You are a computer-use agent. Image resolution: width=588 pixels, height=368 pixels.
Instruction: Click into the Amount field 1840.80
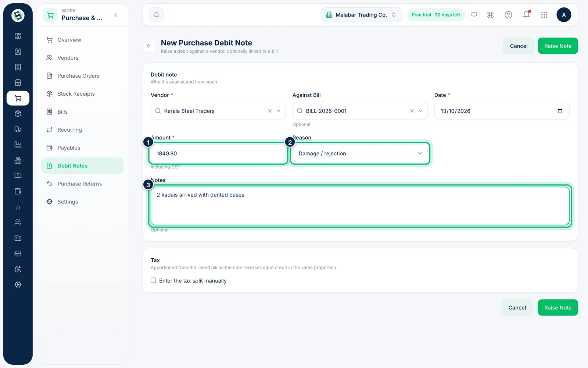point(218,153)
